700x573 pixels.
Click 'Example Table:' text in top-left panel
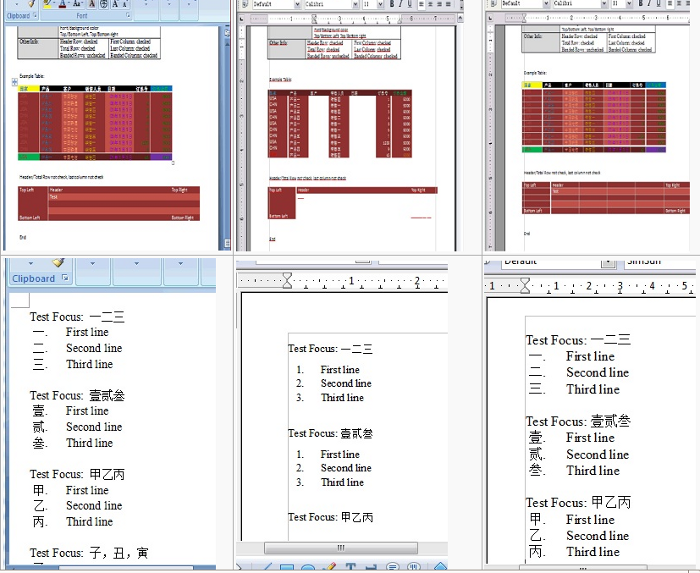(32, 76)
